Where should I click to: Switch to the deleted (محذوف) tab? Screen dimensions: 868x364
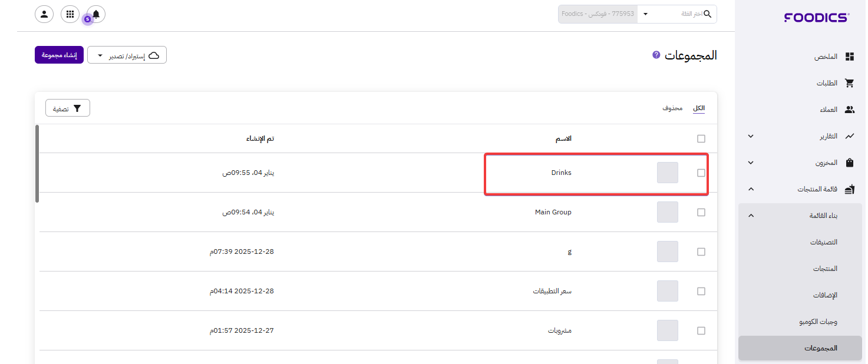coord(672,108)
